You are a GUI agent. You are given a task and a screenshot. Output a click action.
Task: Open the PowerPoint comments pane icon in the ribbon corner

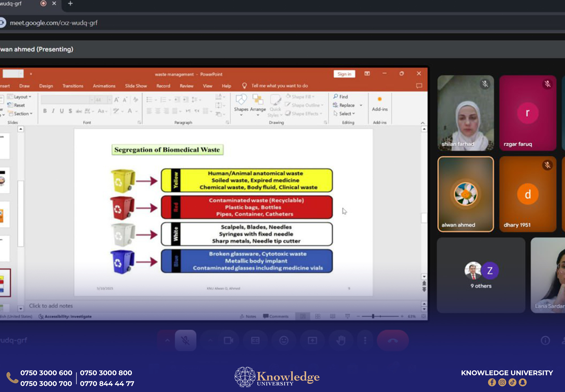[x=419, y=86]
